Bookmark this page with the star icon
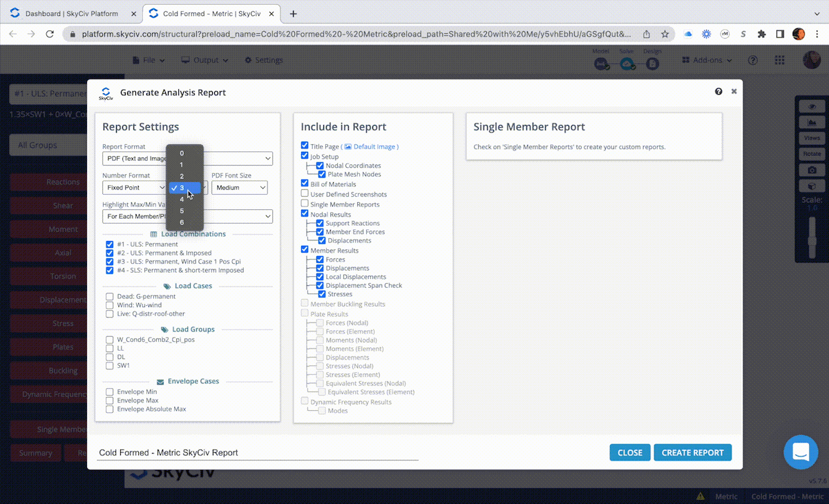Screen dimensions: 829x504 pos(665,34)
